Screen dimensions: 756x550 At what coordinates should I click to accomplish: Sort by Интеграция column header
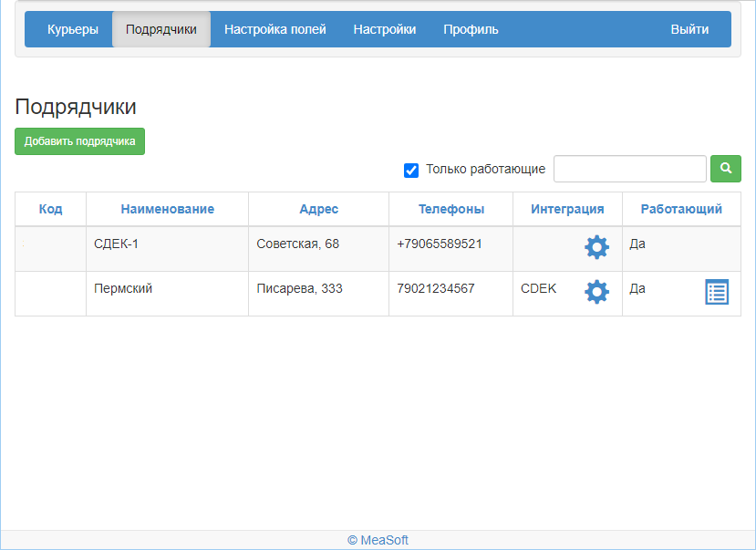pos(567,209)
